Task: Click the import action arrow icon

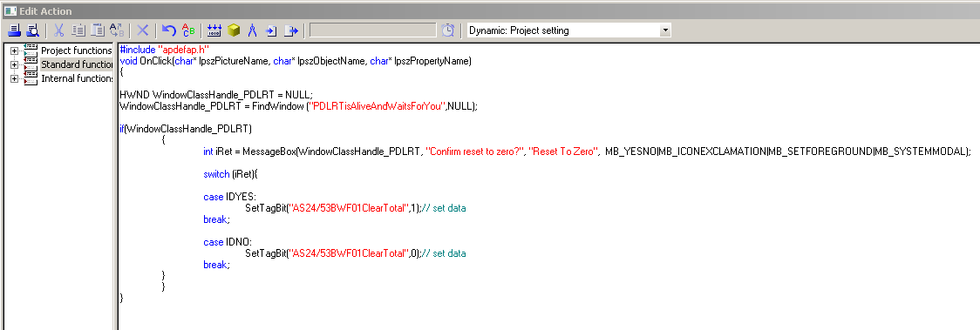Action: tap(271, 30)
